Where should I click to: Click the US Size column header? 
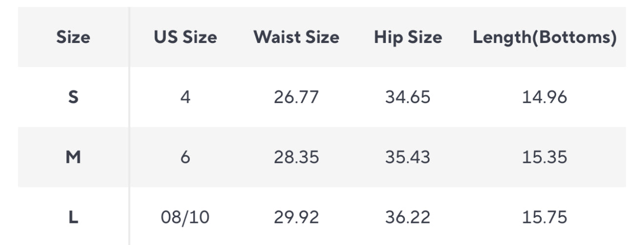pyautogui.click(x=185, y=38)
